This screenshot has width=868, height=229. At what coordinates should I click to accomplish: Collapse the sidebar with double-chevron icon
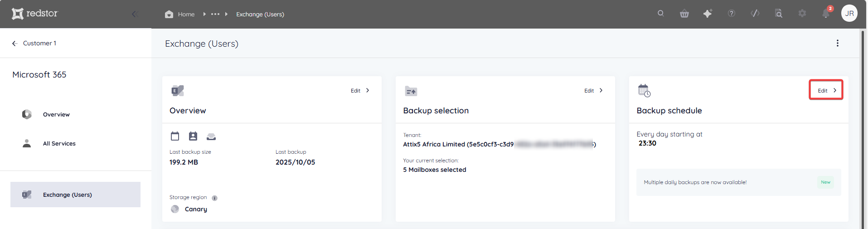(x=135, y=14)
